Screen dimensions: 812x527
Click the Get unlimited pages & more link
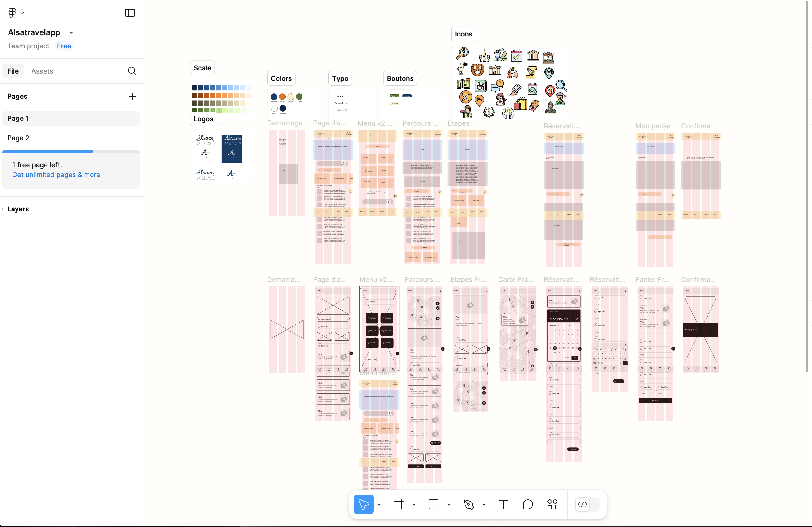pos(55,175)
